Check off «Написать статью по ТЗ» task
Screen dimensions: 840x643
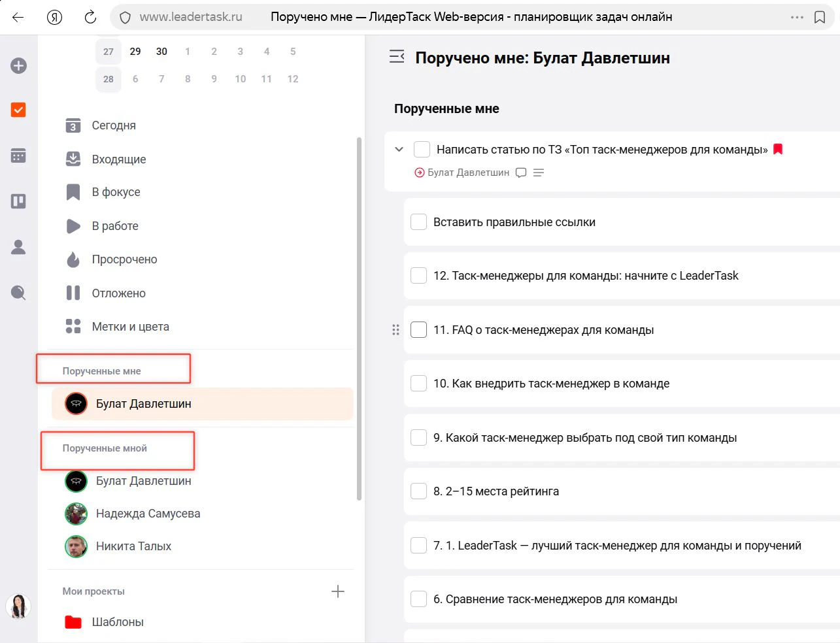coord(422,150)
